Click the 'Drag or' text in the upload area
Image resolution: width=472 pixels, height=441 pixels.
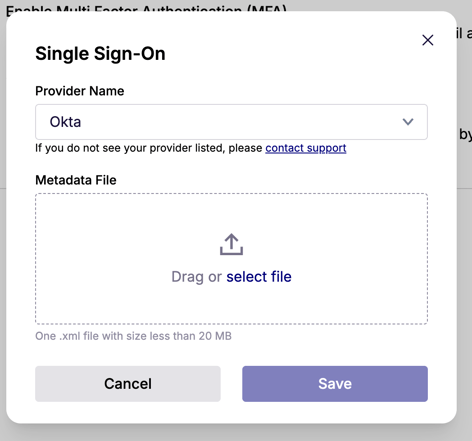tap(196, 277)
